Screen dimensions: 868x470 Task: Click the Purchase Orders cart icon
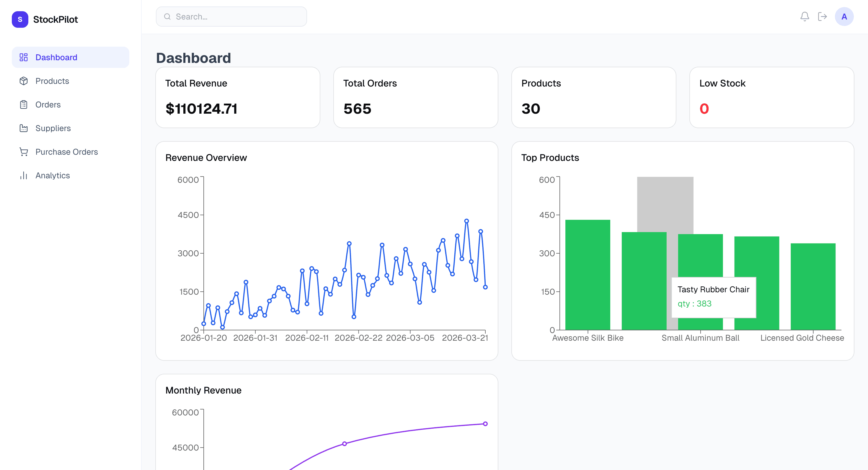pos(24,152)
